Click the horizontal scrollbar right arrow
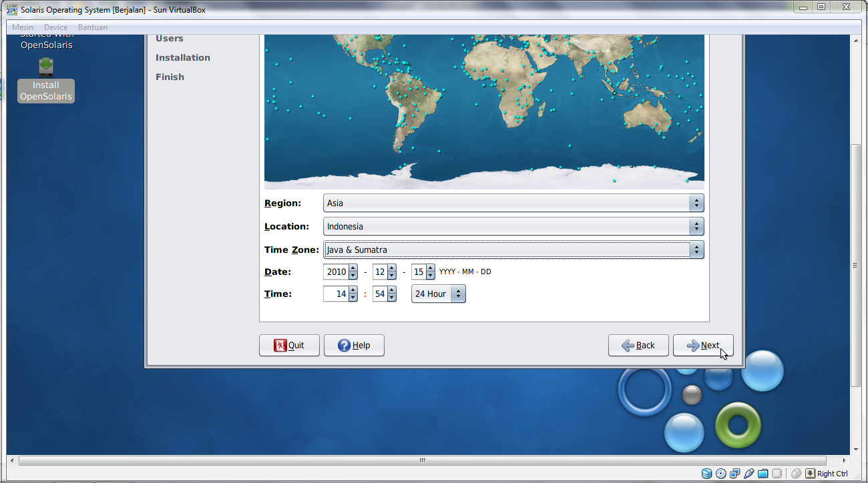 tap(844, 460)
